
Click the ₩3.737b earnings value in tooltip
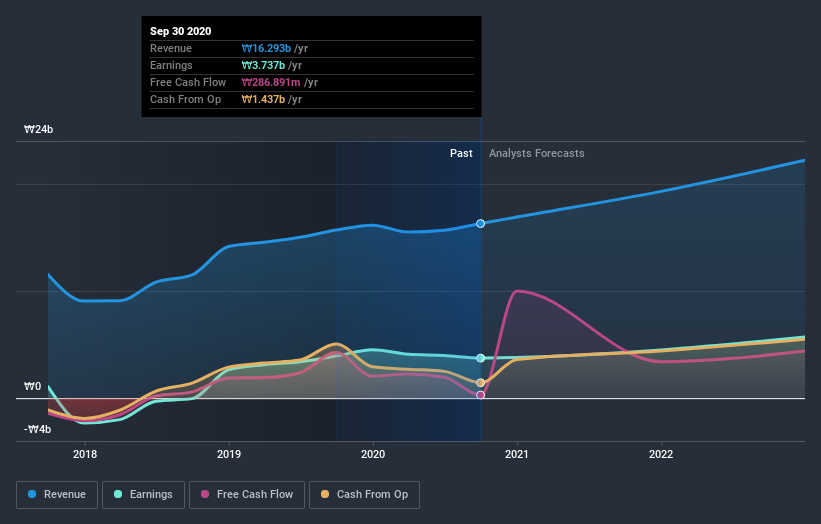[263, 65]
